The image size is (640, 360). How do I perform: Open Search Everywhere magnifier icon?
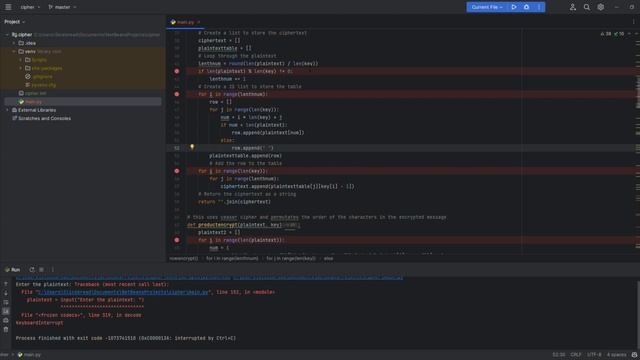(587, 7)
